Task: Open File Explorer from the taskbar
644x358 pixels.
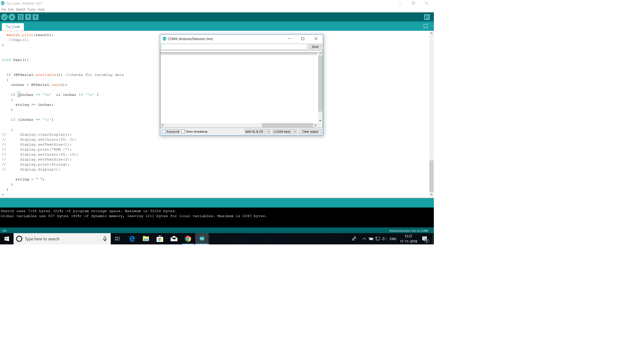Action: 146,239
